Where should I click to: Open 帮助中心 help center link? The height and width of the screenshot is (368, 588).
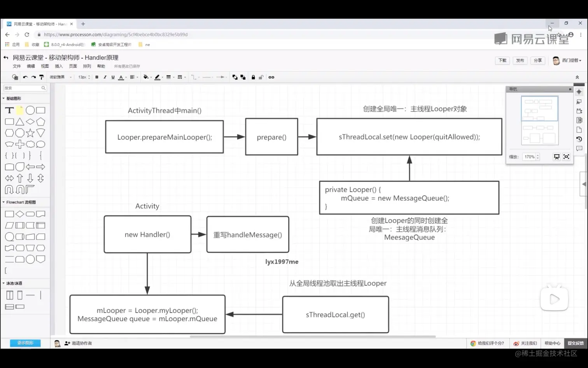[x=552, y=343]
